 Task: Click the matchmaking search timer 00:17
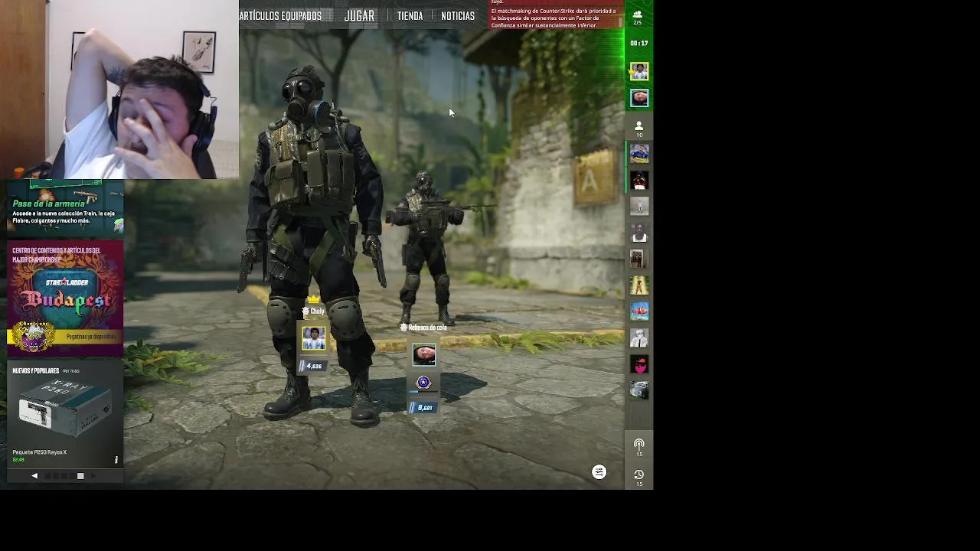(639, 44)
